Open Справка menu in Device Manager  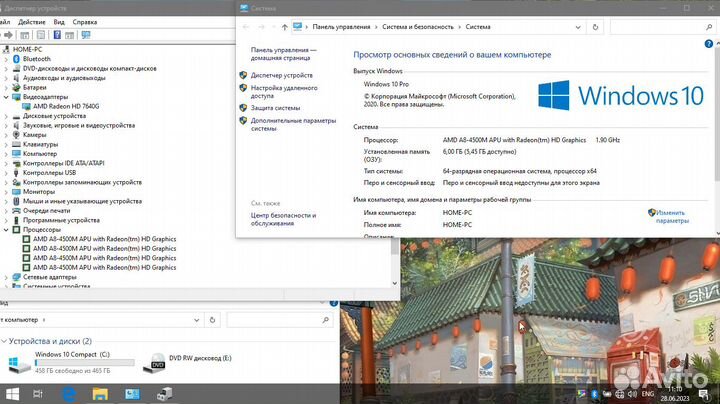pos(85,22)
